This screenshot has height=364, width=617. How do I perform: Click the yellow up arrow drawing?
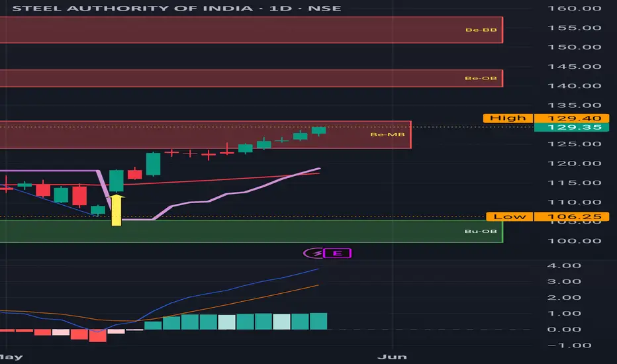117,210
